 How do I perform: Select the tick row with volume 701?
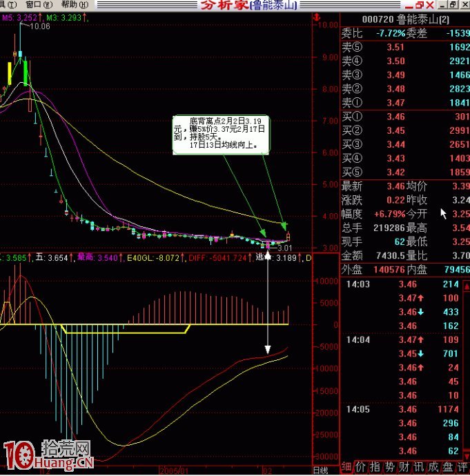pos(404,354)
